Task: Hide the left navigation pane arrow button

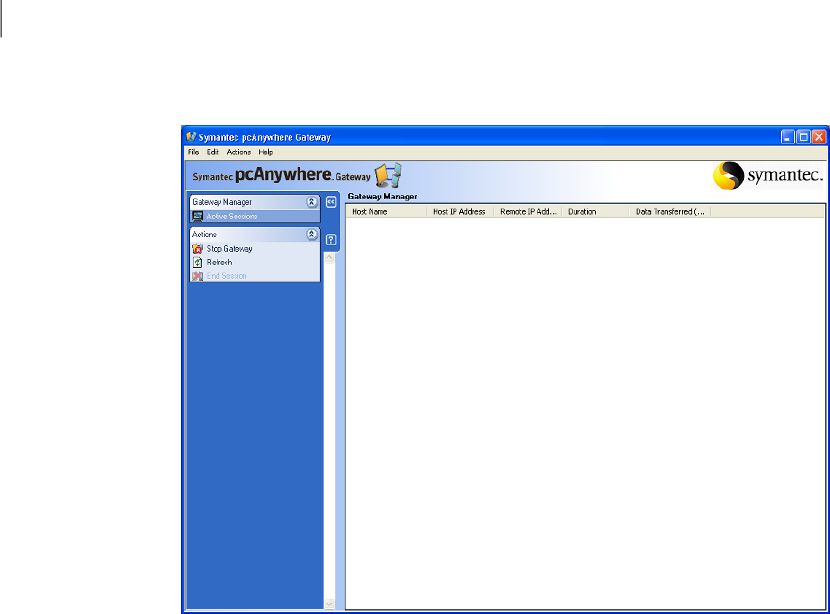Action: (x=331, y=202)
